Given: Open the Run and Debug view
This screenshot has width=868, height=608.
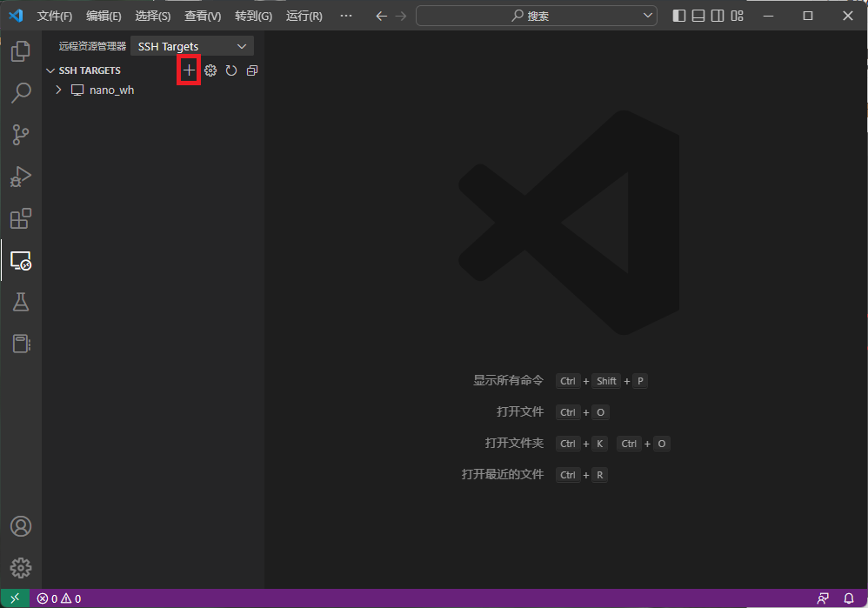Looking at the screenshot, I should [20, 177].
